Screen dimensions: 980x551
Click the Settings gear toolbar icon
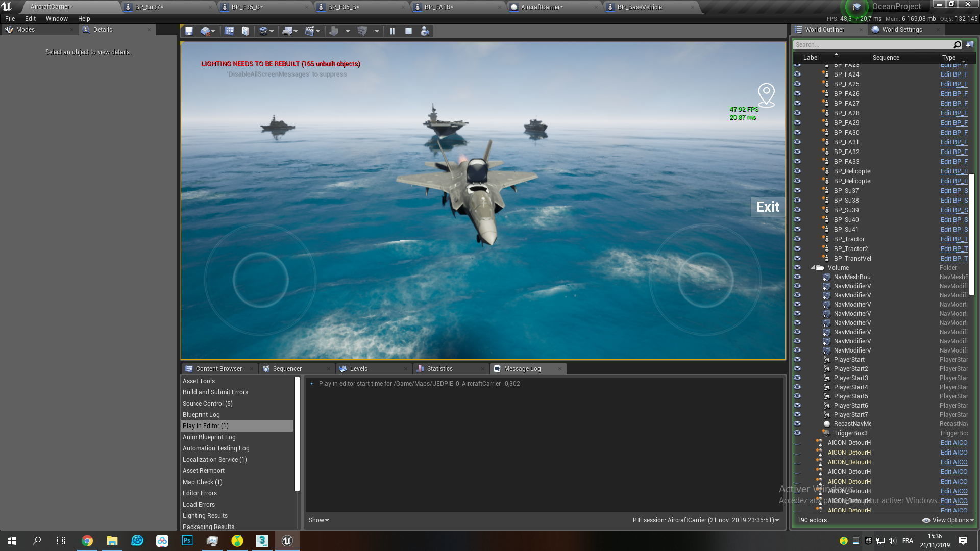coord(263,31)
